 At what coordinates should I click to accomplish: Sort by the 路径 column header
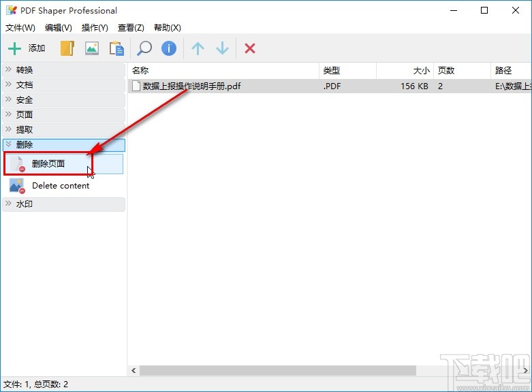[512, 71]
